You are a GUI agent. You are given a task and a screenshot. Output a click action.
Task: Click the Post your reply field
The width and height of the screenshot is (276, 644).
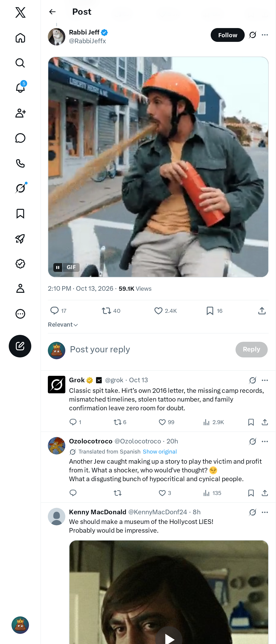150,349
